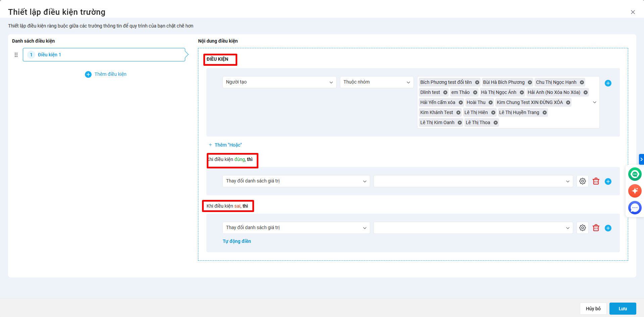
Task: Remove the Kim Chung Test XIN ĐỪNG XÓA tag
Action: pos(568,103)
